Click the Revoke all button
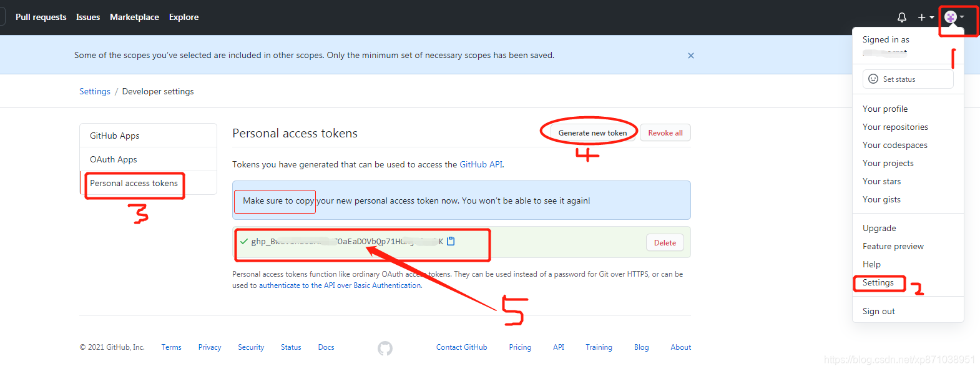980x371 pixels. (665, 133)
